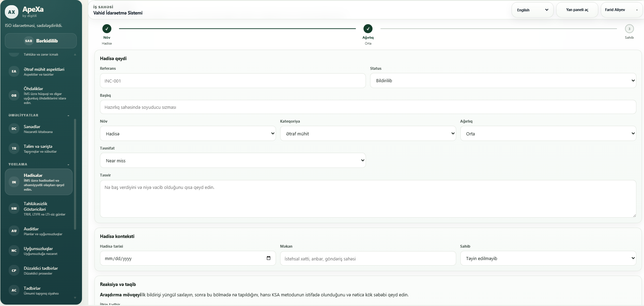Click the Bərkidilib pinned button
The image size is (644, 306).
click(41, 41)
